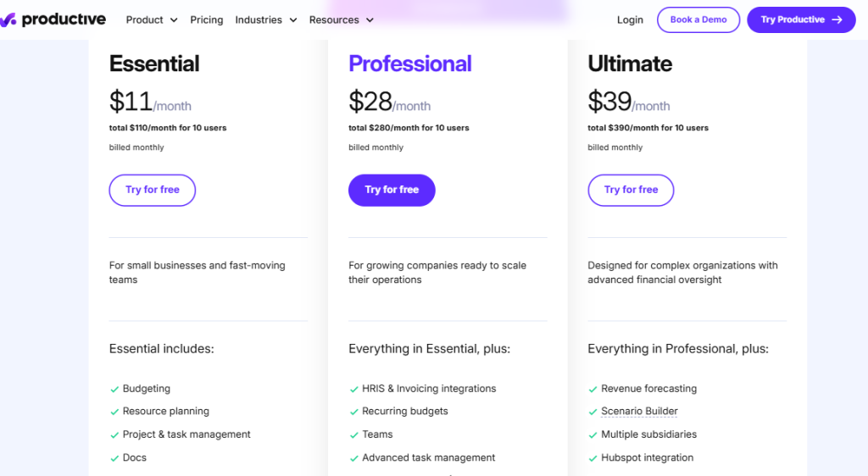The height and width of the screenshot is (476, 868).
Task: Click the Productive logo icon
Action: pos(8,19)
